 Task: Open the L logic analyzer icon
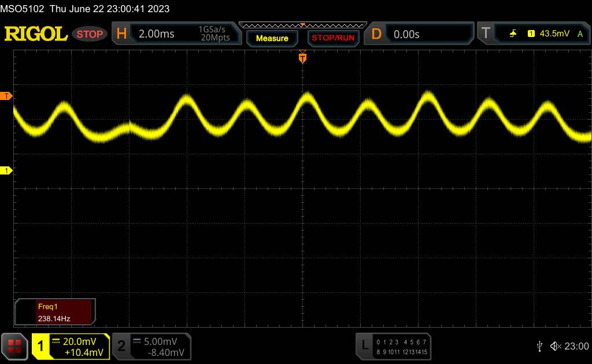pos(364,345)
